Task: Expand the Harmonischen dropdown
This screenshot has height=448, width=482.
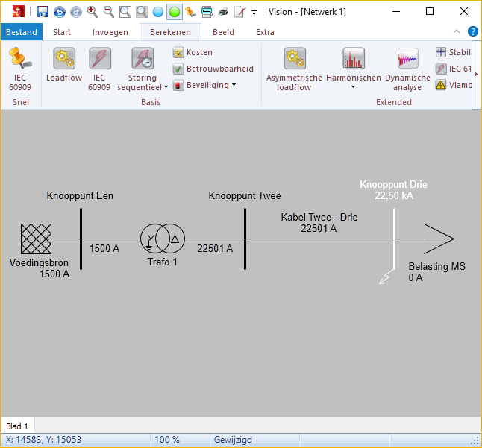Action: [353, 88]
